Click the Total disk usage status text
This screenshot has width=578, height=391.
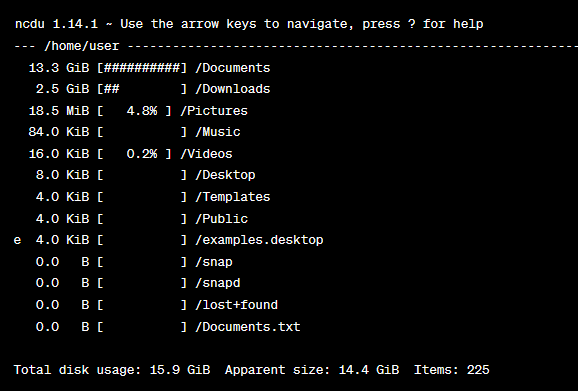[x=112, y=370]
